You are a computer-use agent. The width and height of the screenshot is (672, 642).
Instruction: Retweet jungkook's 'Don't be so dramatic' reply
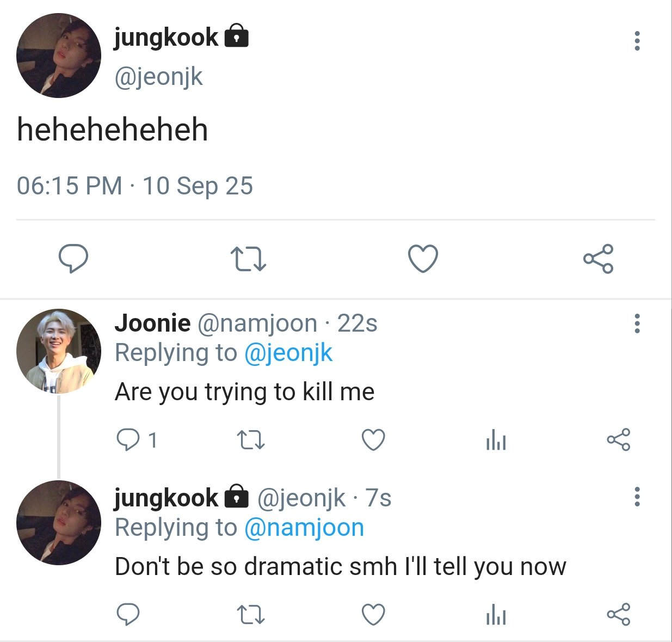251,615
